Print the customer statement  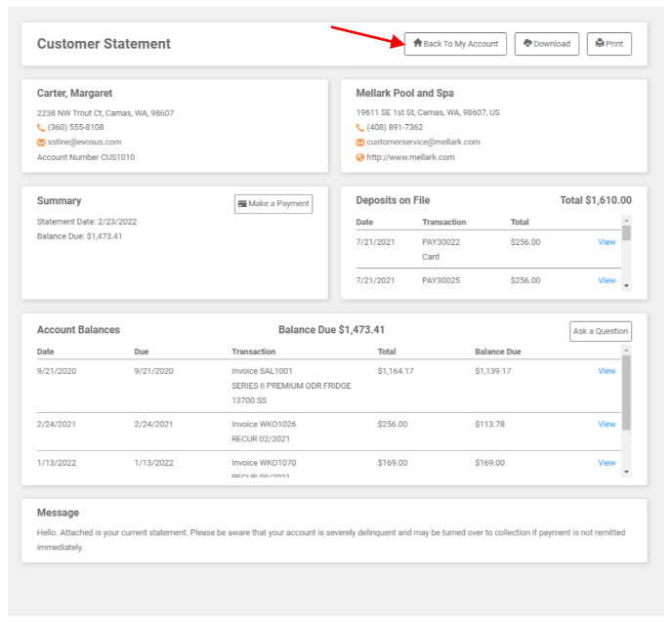click(609, 44)
